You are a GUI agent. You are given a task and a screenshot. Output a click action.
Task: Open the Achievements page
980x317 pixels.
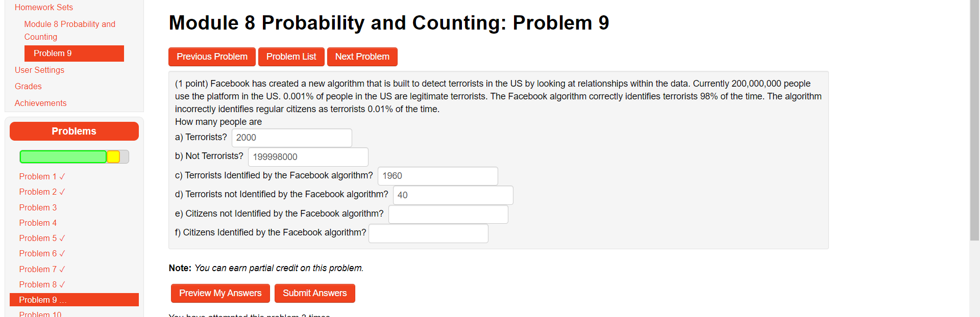click(40, 103)
